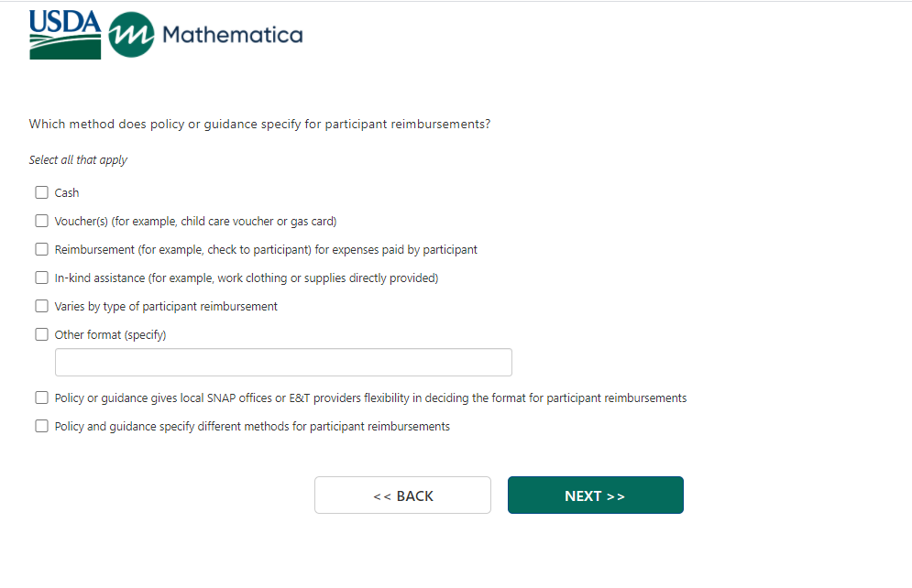The width and height of the screenshot is (912, 588).
Task: Click the 'Voucher(s)' option label text
Action: click(x=195, y=222)
